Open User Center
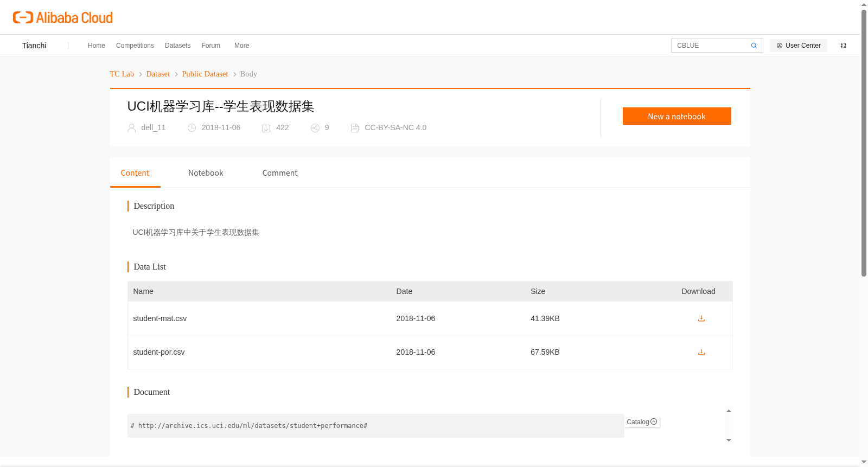Viewport: 868px width, 467px height. click(x=799, y=46)
